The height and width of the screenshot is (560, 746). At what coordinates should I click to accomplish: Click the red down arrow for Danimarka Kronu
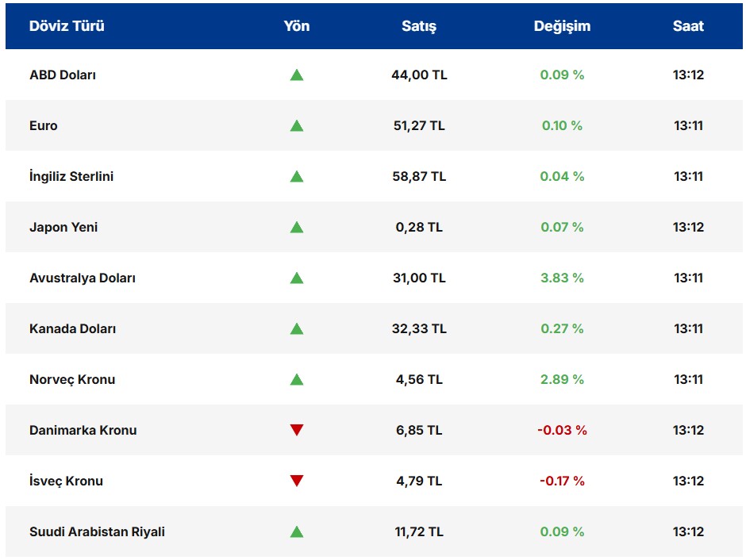[x=297, y=430]
